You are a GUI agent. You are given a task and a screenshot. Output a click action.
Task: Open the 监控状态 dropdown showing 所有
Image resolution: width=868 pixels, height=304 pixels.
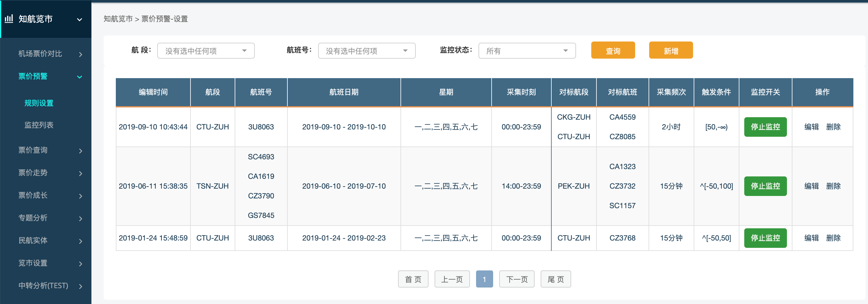pos(527,51)
